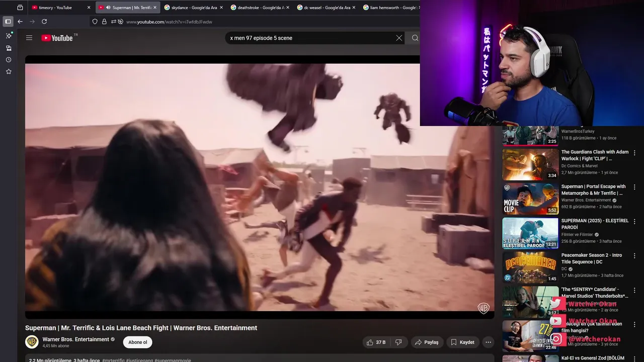Image resolution: width=644 pixels, height=362 pixels.
Task: Open the AI sparkle icon in sidebar
Action: pyautogui.click(x=9, y=36)
